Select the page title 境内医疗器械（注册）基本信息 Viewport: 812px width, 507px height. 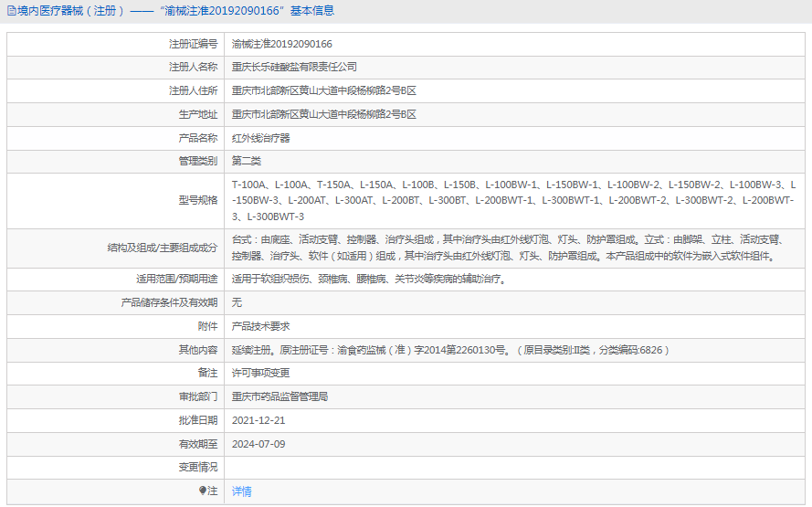click(175, 11)
